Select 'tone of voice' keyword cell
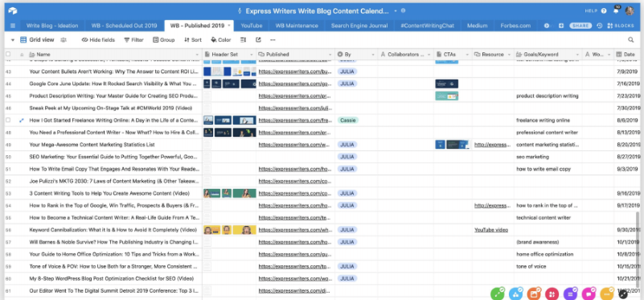 [x=548, y=266]
